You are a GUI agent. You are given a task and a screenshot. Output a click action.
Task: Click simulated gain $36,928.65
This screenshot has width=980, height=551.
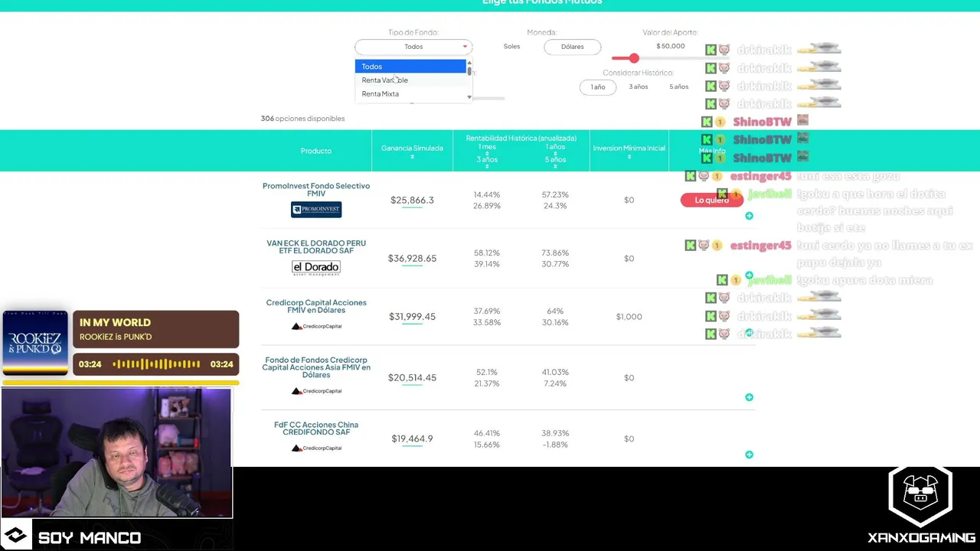click(412, 259)
